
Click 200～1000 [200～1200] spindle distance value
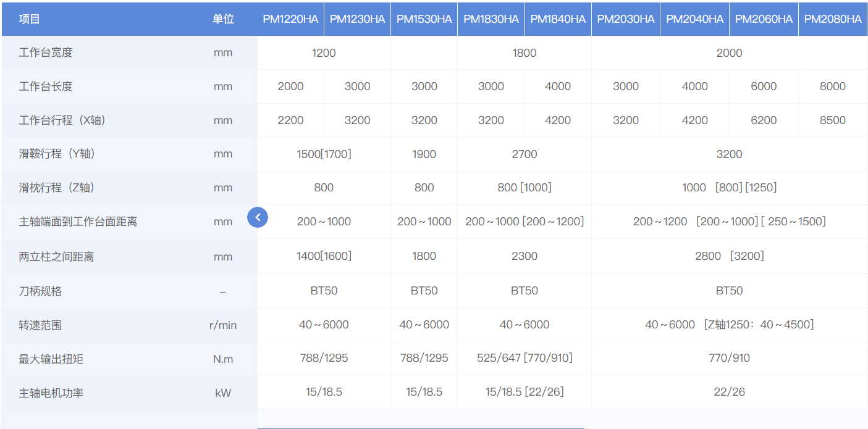[x=525, y=221]
